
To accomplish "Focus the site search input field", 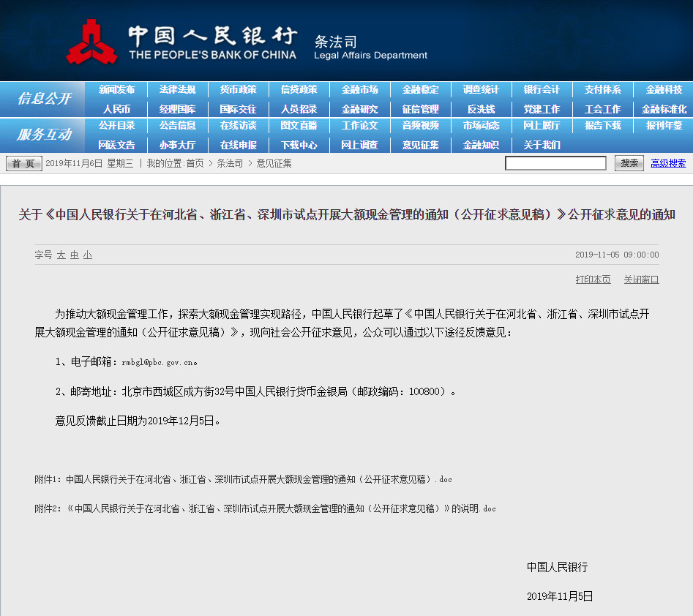I will click(x=555, y=163).
